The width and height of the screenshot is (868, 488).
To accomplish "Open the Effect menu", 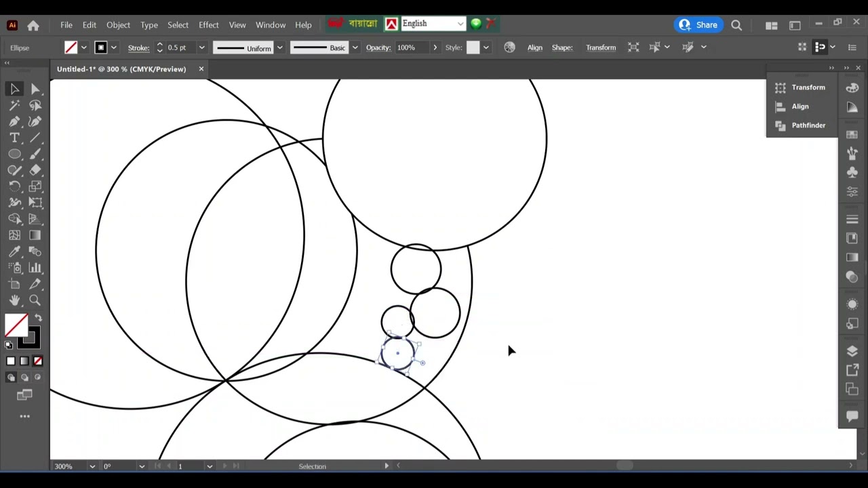I will click(209, 25).
